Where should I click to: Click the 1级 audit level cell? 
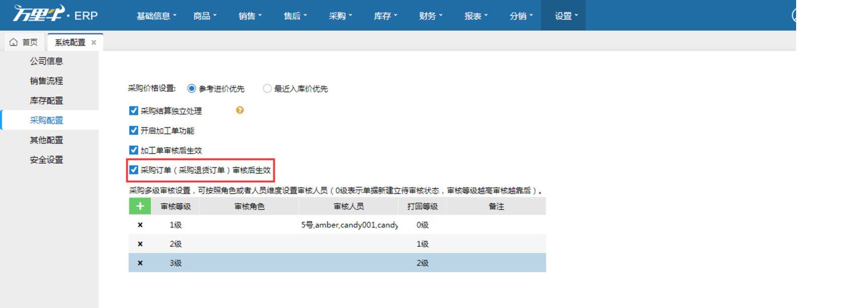175,225
